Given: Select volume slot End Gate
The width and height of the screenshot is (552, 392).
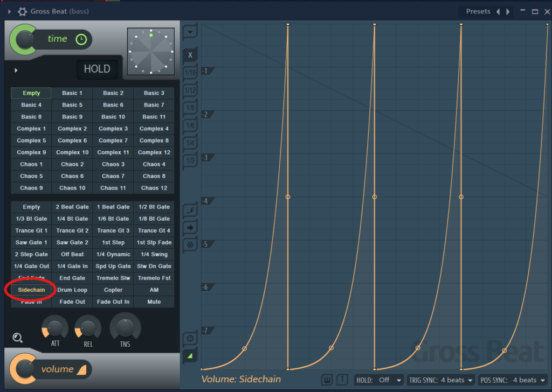Looking at the screenshot, I should [72, 278].
